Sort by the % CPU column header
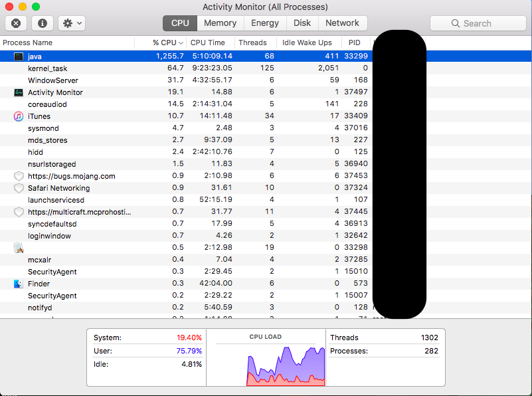The width and height of the screenshot is (532, 396). (165, 43)
